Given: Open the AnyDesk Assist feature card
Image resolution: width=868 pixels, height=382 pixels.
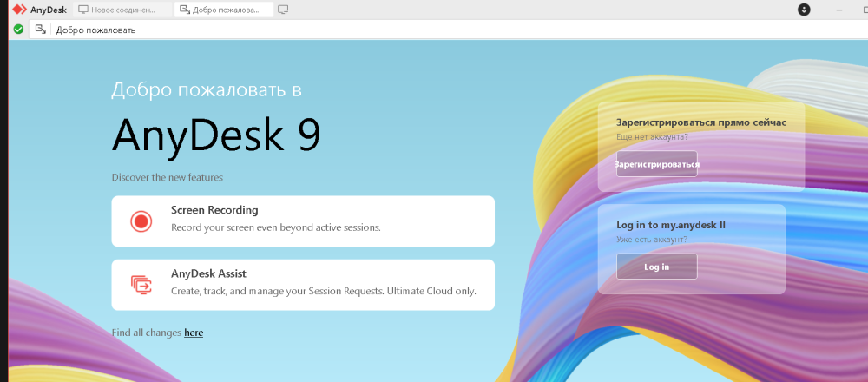Looking at the screenshot, I should [303, 285].
